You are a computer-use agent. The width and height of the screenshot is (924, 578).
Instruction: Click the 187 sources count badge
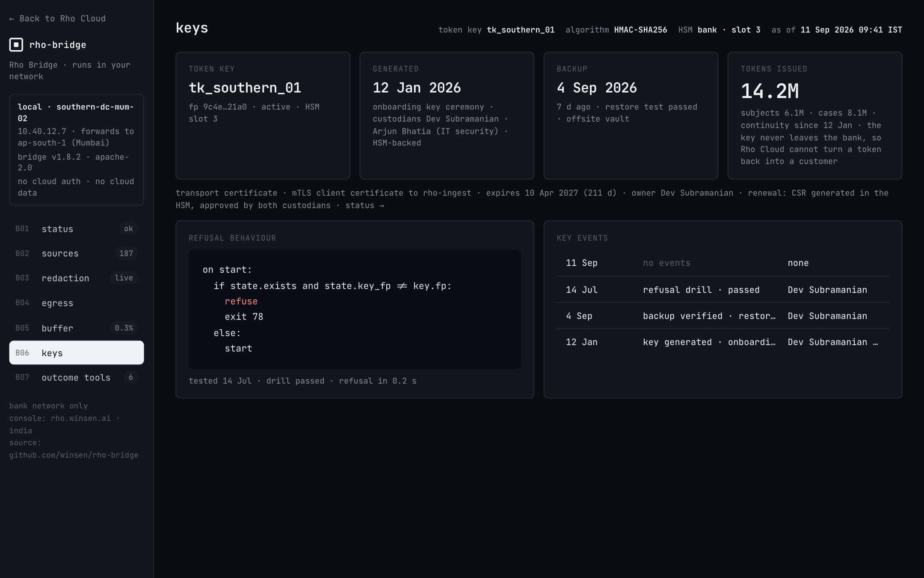pos(126,253)
